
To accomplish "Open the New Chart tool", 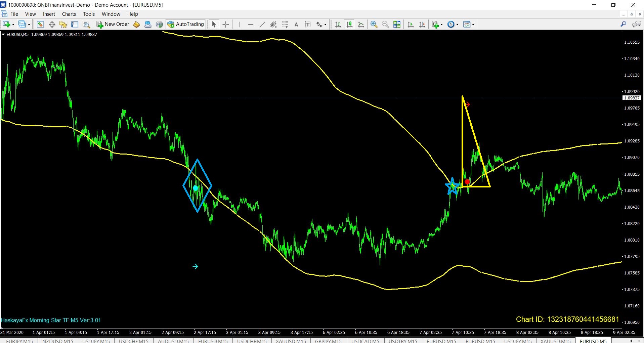I will tap(6, 24).
